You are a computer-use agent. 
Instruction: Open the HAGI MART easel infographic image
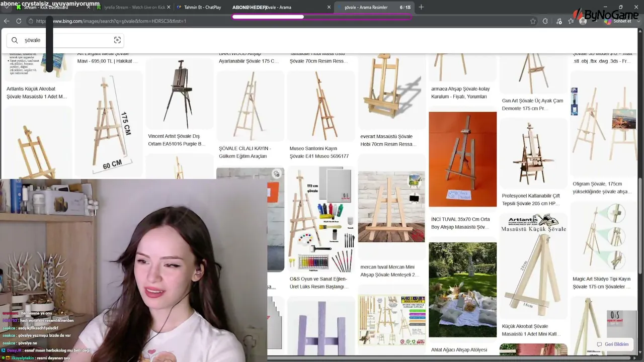click(391, 320)
